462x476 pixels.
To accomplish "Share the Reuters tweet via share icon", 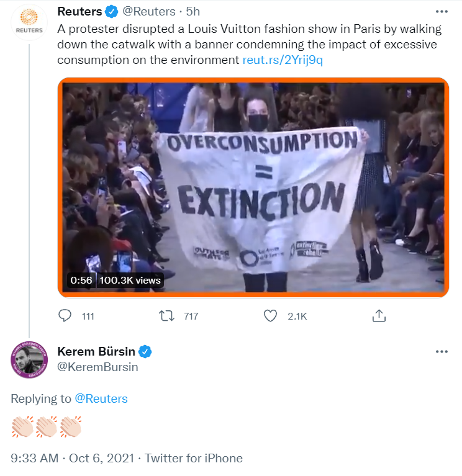I will [x=379, y=316].
